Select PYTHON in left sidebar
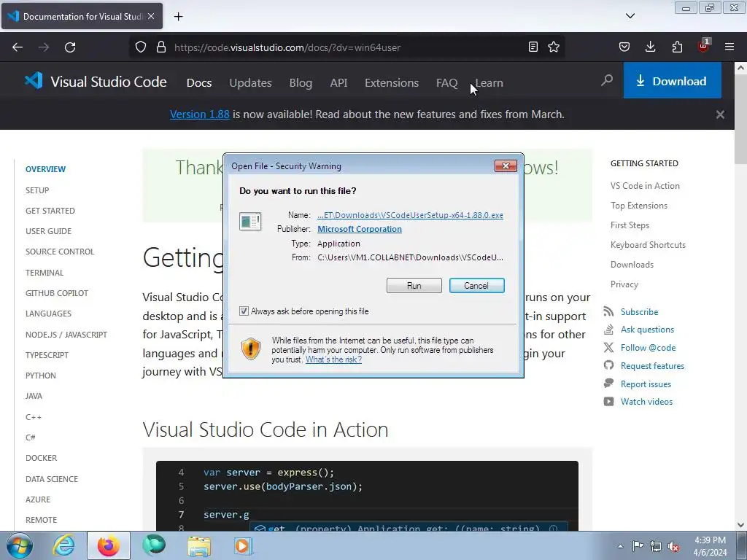 pos(41,376)
